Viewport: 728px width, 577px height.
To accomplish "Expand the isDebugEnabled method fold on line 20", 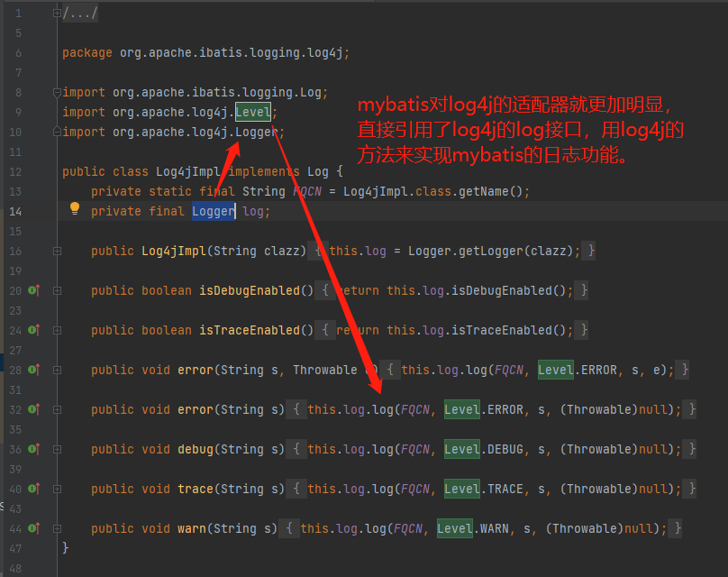I will tap(57, 291).
